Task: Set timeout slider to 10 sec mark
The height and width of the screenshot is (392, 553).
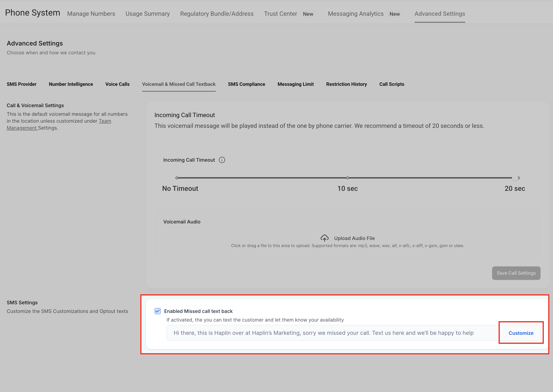Action: coord(347,178)
